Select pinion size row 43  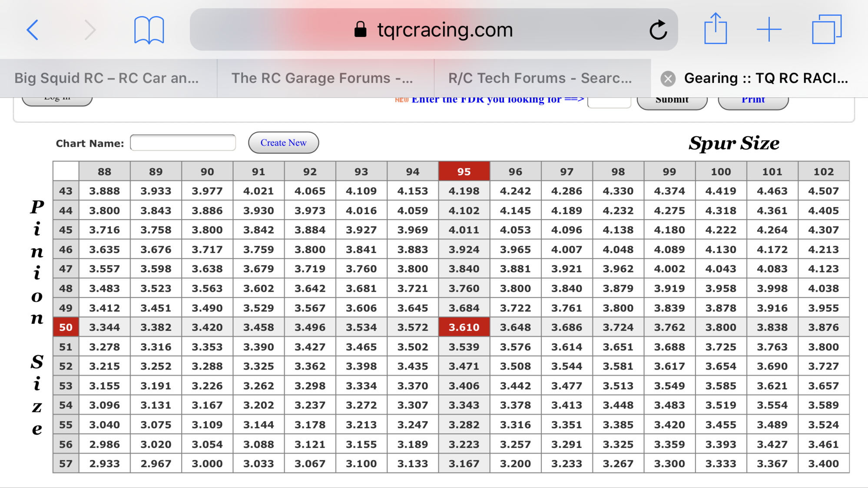[65, 191]
